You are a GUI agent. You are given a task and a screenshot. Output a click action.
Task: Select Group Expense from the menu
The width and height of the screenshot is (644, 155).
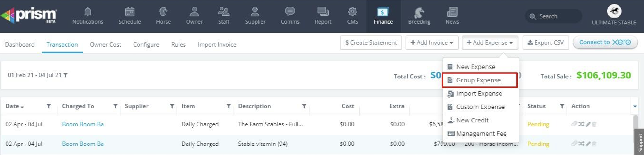coord(478,80)
